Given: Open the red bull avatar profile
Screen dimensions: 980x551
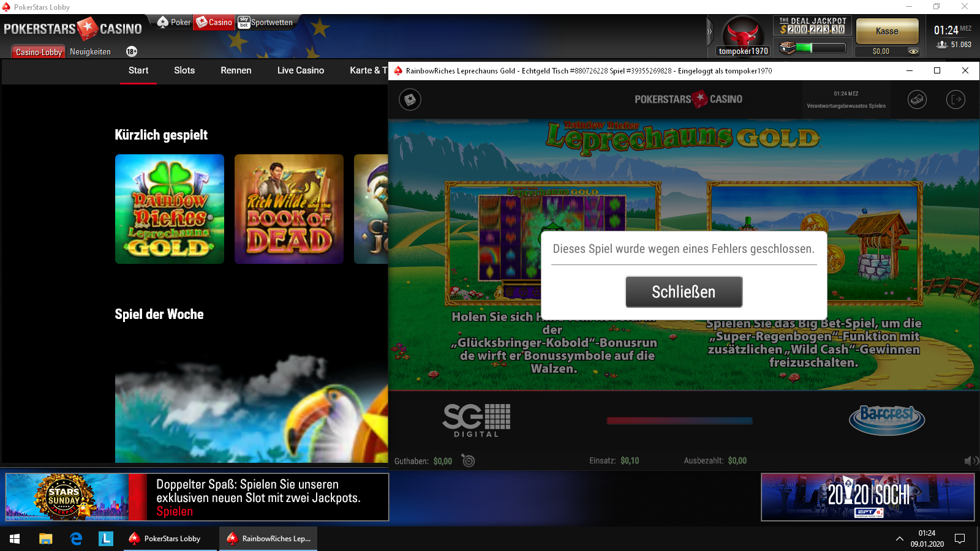Looking at the screenshot, I should coord(742,32).
